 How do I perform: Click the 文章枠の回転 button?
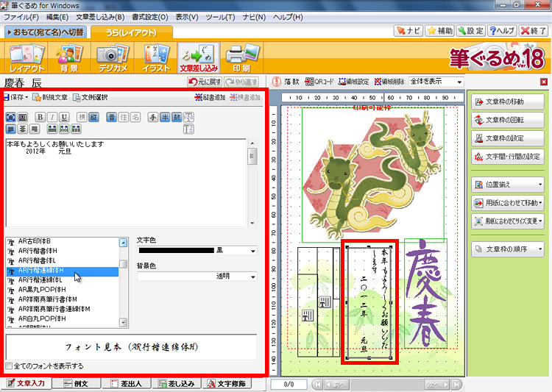click(508, 120)
